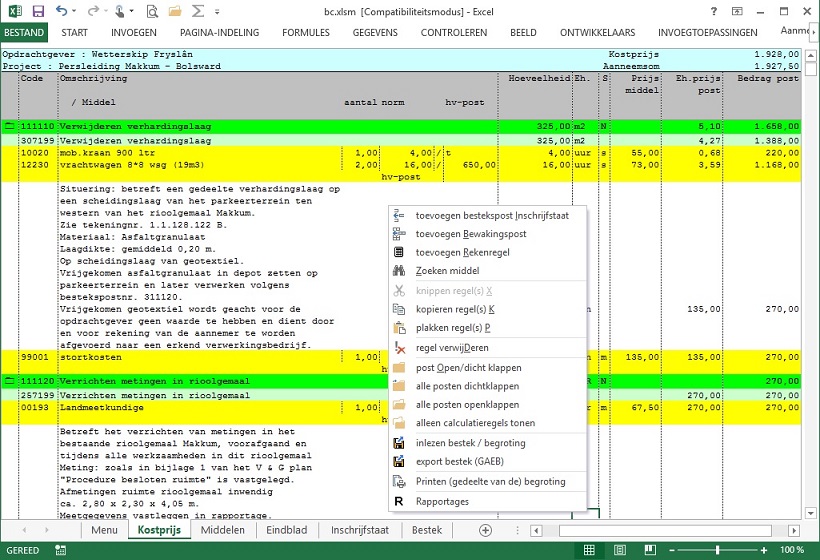Screen dimensions: 820x560
Task: Click the vertical scrollbar down arrow
Action: 811,513
